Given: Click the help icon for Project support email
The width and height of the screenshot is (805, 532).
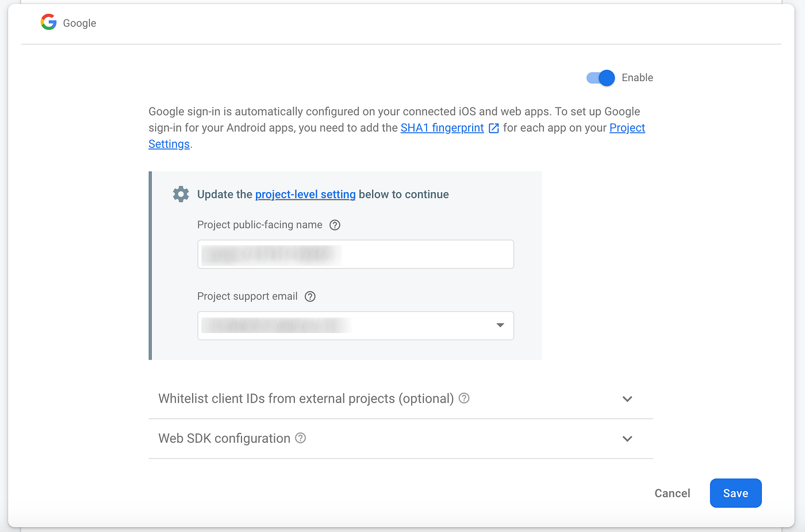Looking at the screenshot, I should [x=310, y=296].
